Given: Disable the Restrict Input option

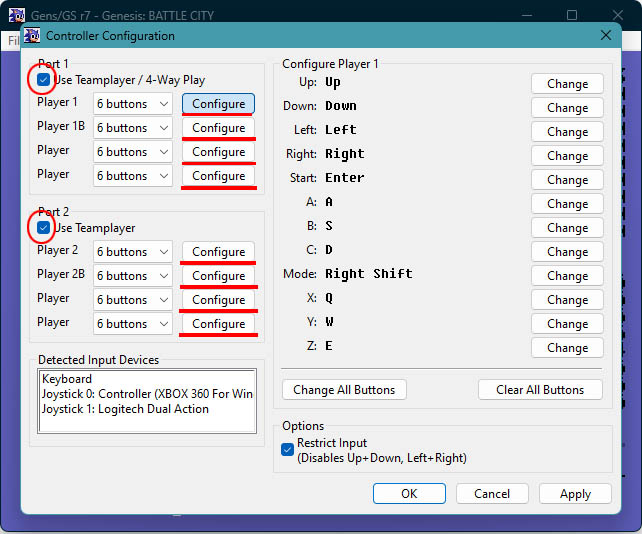Looking at the screenshot, I should click(288, 450).
